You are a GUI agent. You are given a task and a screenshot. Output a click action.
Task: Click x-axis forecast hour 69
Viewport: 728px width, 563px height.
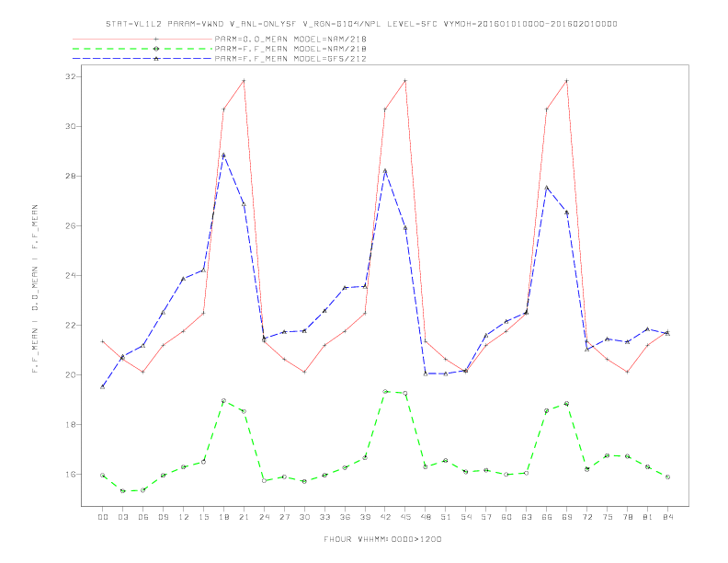pos(567,517)
